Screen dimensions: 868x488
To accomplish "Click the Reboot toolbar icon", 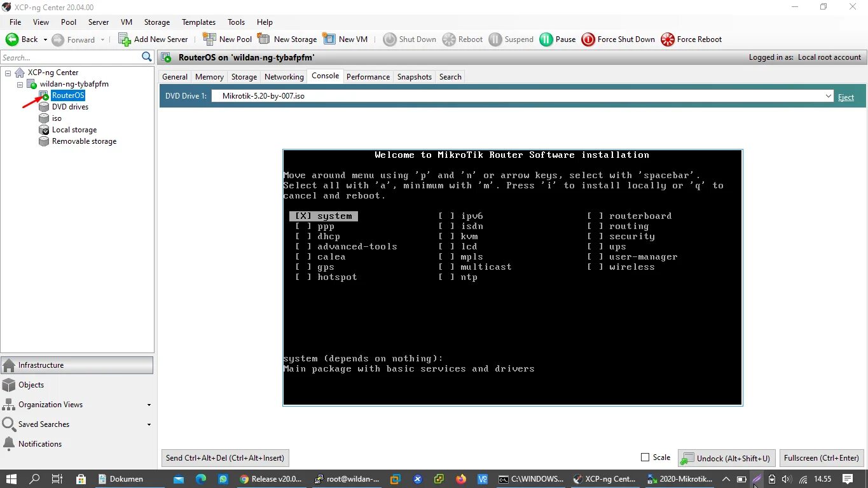I will [449, 39].
